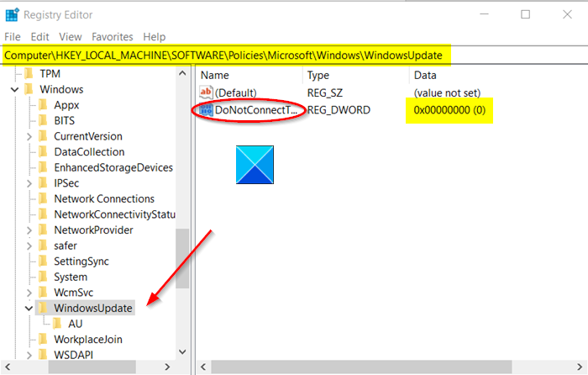Select the (Default) value name
The image size is (588, 375).
(x=235, y=92)
